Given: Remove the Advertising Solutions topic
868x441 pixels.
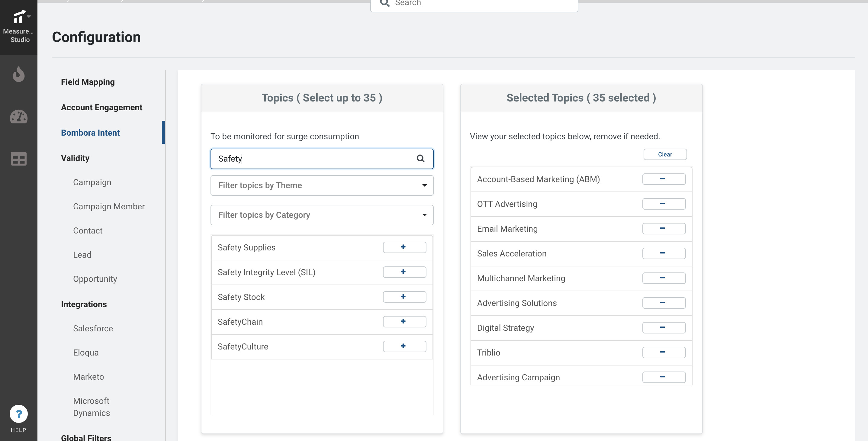Looking at the screenshot, I should [x=664, y=303].
